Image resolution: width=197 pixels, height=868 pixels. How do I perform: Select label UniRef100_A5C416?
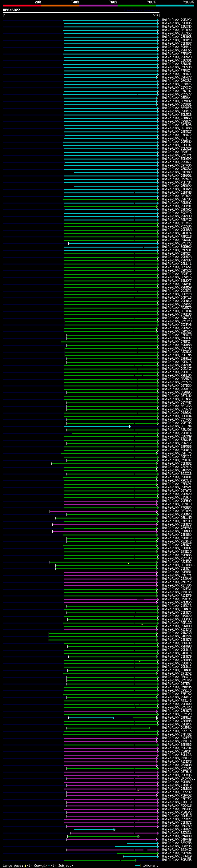[x=176, y=806]
